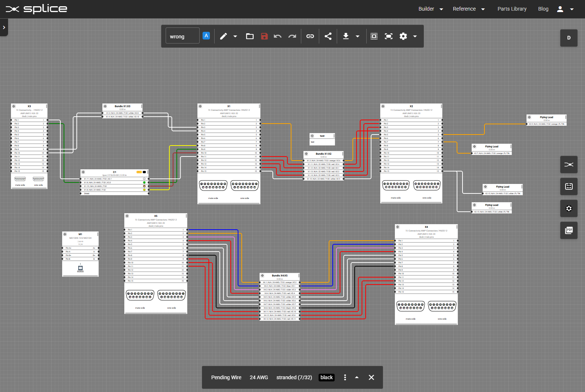Click the red save icon
585x392 pixels.
(x=264, y=36)
